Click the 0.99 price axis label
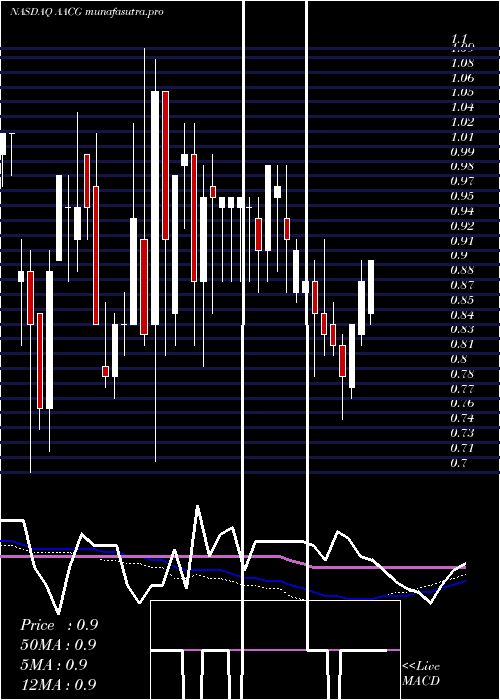Screen dimensions: 500x700 pos(463,152)
